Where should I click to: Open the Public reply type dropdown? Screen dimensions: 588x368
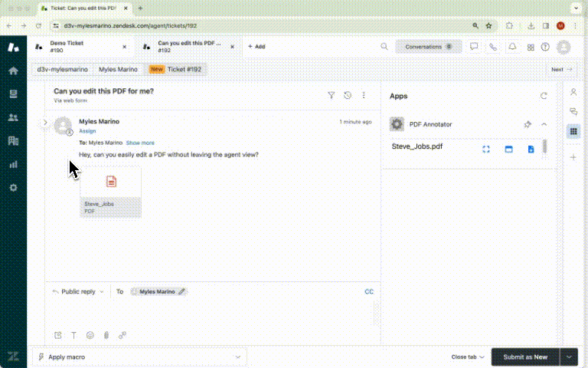(78, 292)
